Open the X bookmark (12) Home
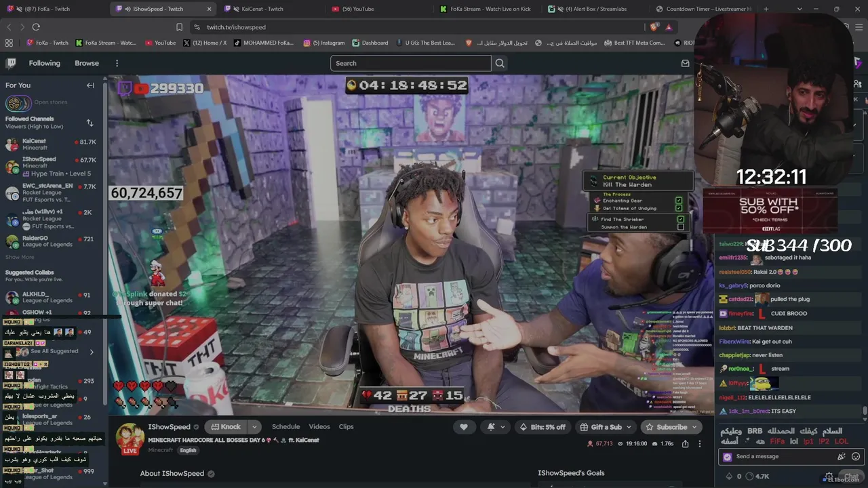 tap(205, 43)
